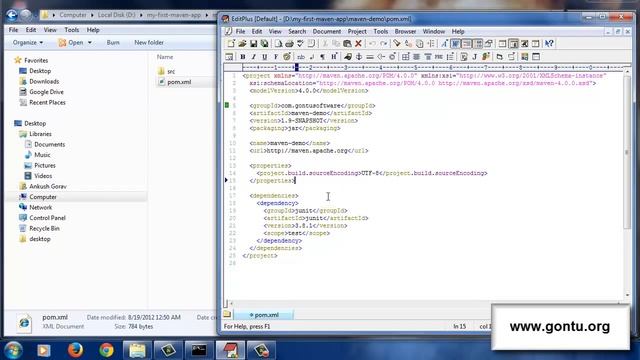Viewport: 640px width, 360px height.
Task: Click the Italic I icon
Action: 253,57
